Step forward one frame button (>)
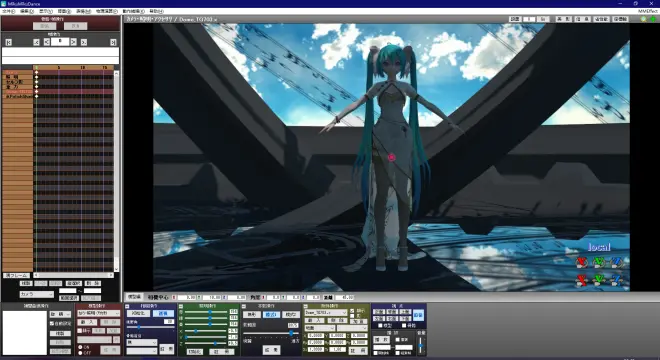The height and width of the screenshot is (360, 660). point(74,42)
